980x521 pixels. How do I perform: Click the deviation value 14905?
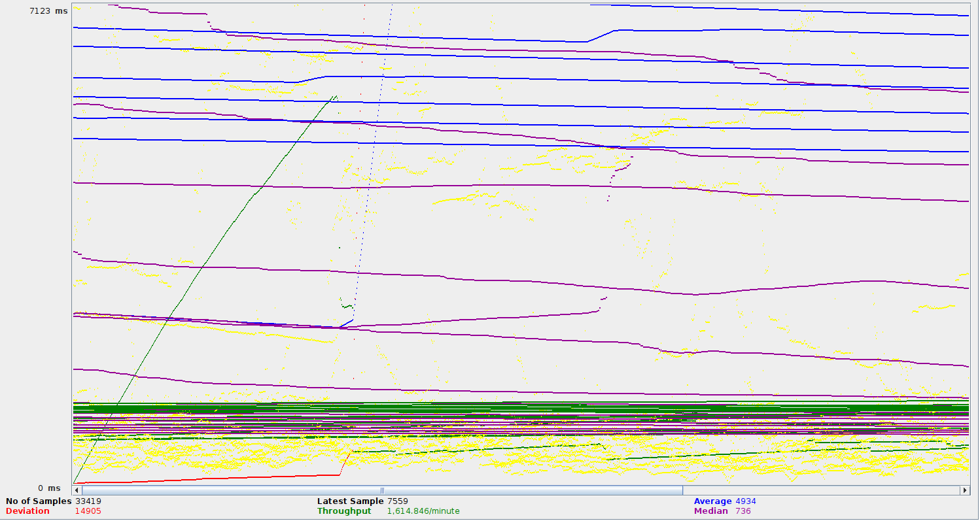click(88, 511)
